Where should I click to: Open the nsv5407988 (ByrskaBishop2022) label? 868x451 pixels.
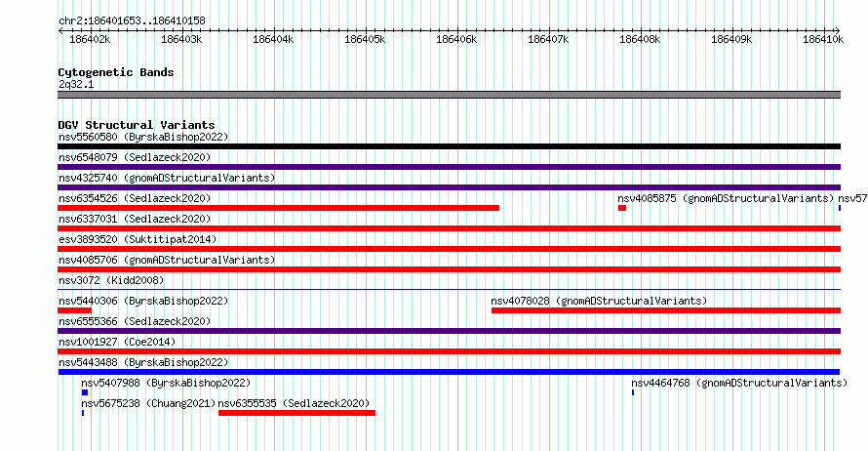(166, 383)
